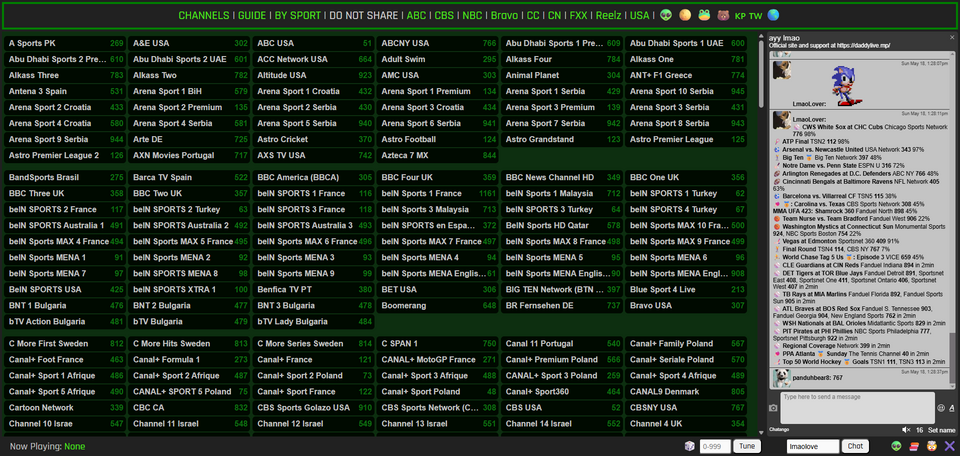Open beIN SPORTS USA channel 425
960x456 pixels.
pos(66,290)
